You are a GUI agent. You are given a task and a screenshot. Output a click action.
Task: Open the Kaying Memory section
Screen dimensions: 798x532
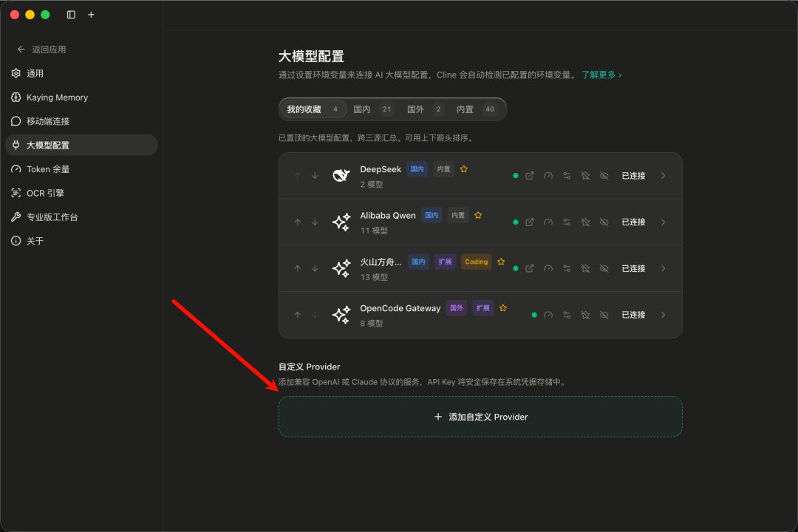[81, 98]
